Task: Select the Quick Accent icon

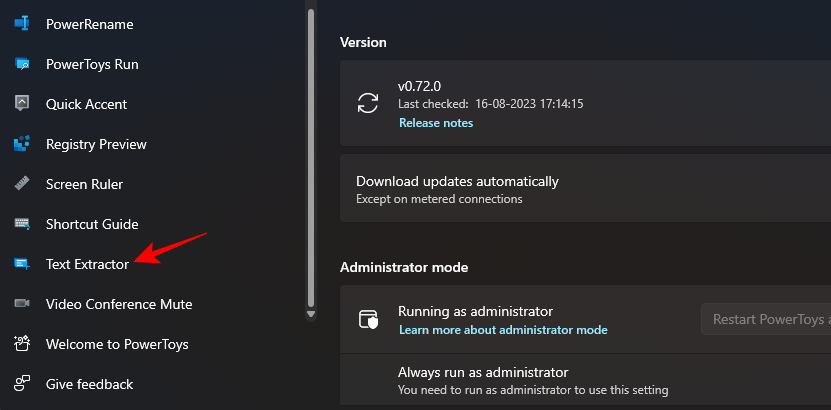Action: click(22, 104)
